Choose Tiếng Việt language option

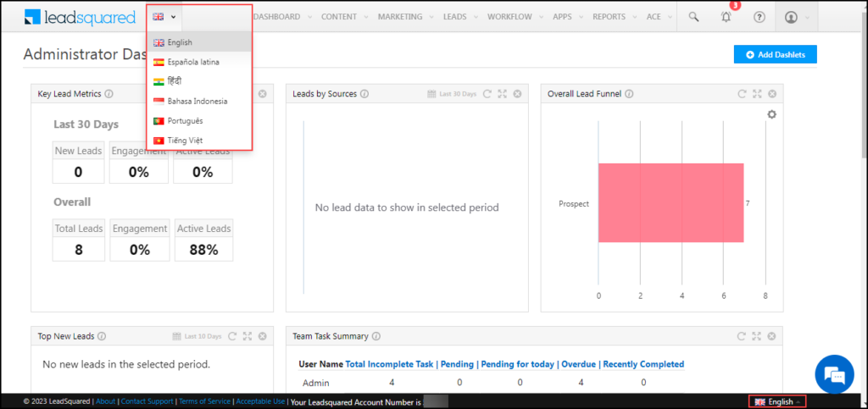point(185,140)
